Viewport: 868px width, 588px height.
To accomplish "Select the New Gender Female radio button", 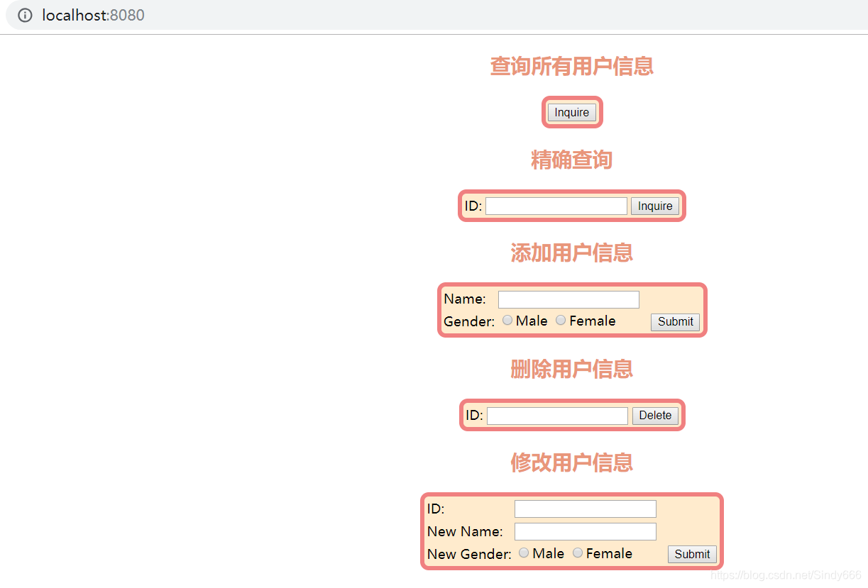I will point(577,553).
